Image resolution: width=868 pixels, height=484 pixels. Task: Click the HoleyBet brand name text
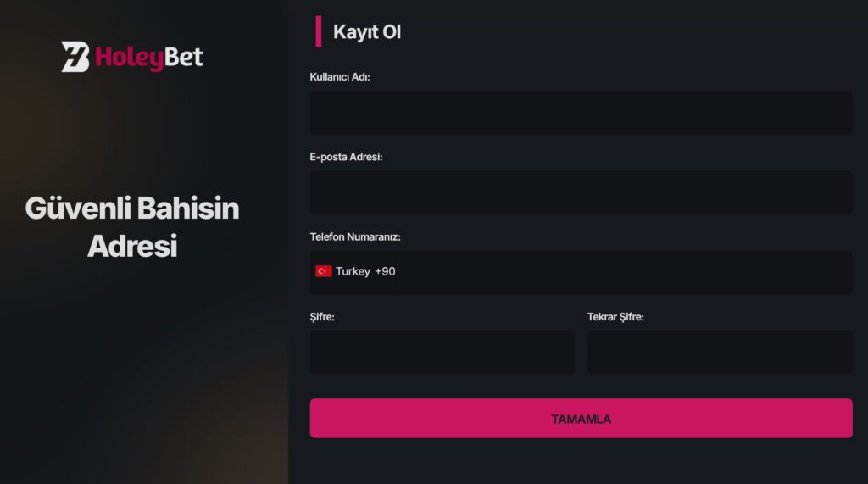click(149, 57)
